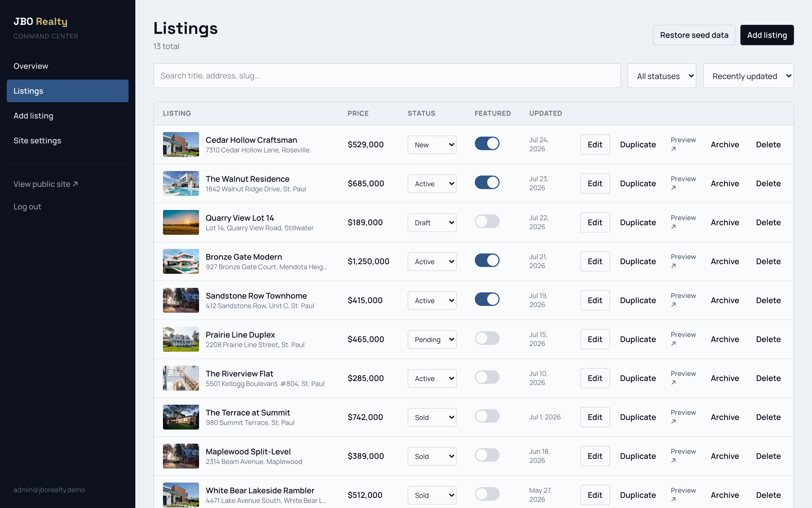Delete The Terrace at Summit listing

click(x=768, y=417)
